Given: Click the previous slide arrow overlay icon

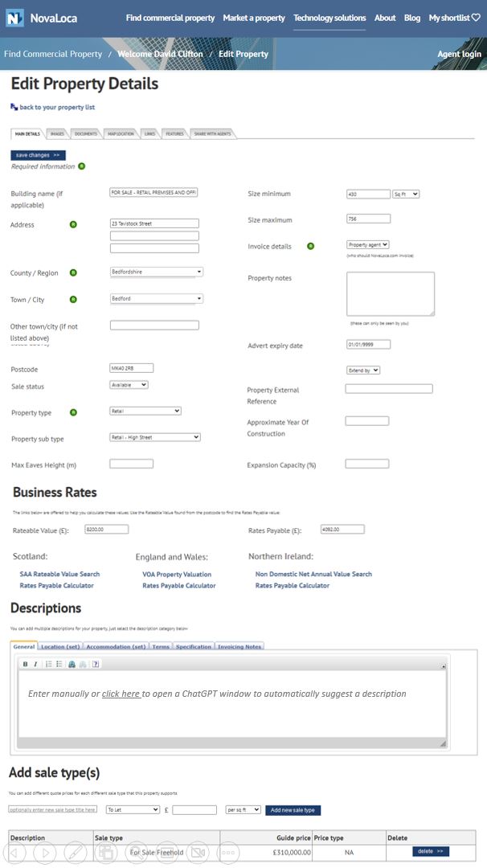Looking at the screenshot, I should pos(17,852).
